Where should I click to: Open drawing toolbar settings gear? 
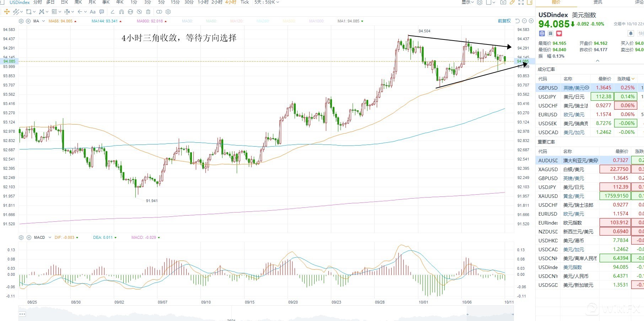pos(168,12)
